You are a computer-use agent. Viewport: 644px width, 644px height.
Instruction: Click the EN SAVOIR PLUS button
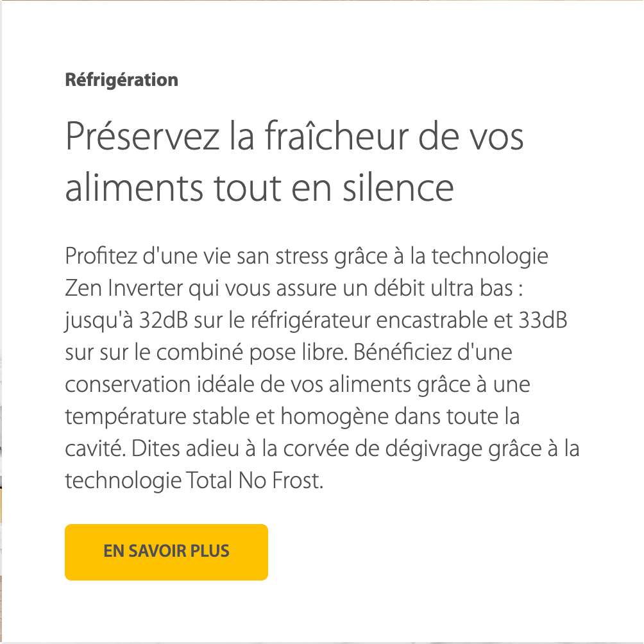[x=166, y=552]
